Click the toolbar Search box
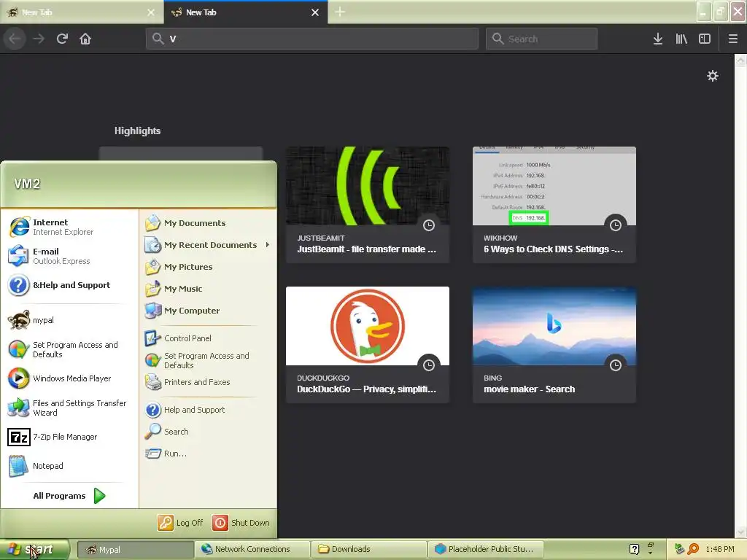Viewport: 747px width, 560px height. (x=542, y=39)
